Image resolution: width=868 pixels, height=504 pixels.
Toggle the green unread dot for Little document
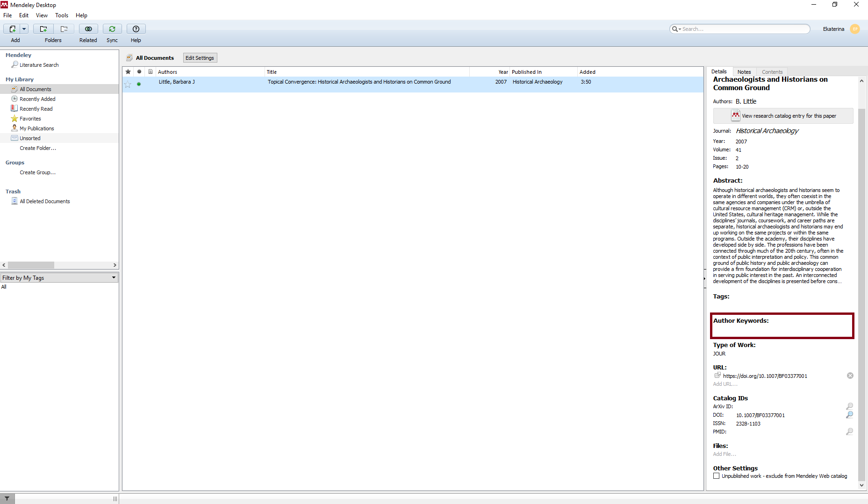pyautogui.click(x=139, y=84)
